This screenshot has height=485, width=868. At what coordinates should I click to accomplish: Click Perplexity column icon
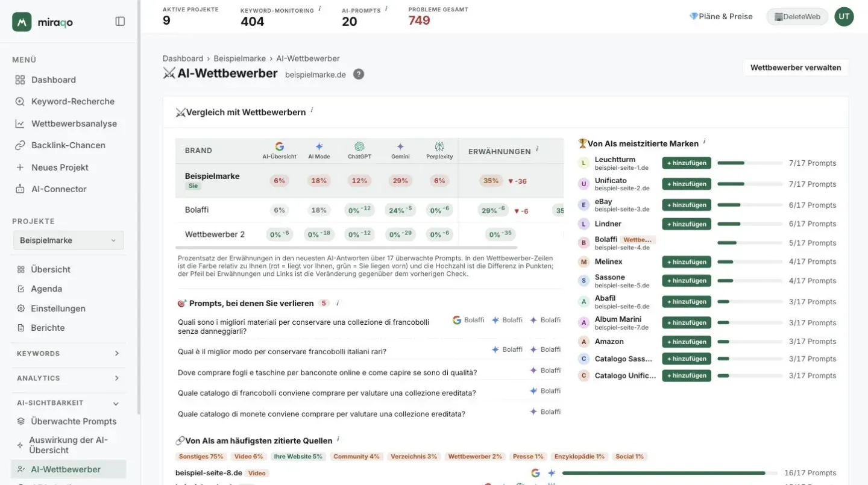439,146
